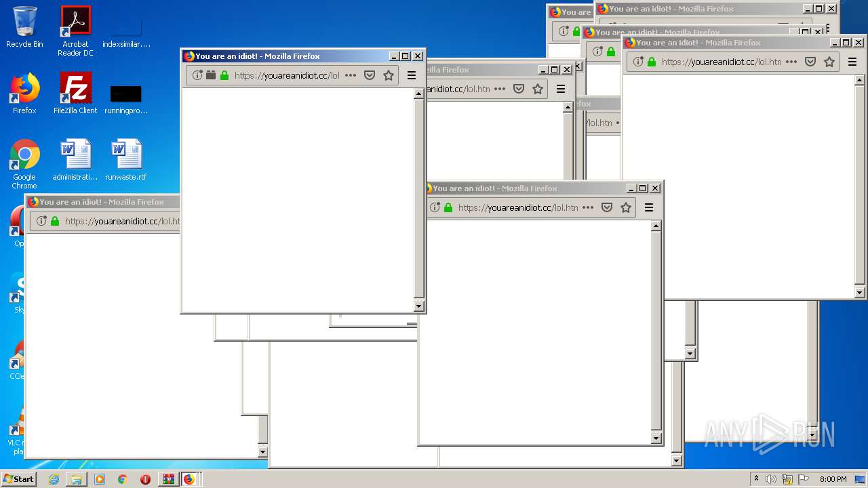Select the administrati... Word document icon
Viewport: 868px width, 488px height.
[75, 160]
